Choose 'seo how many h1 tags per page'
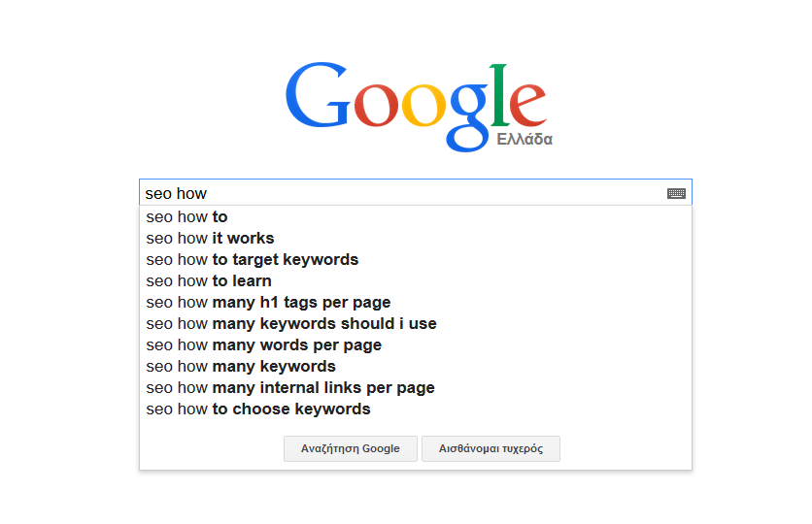This screenshot has height=524, width=812. coord(416,302)
